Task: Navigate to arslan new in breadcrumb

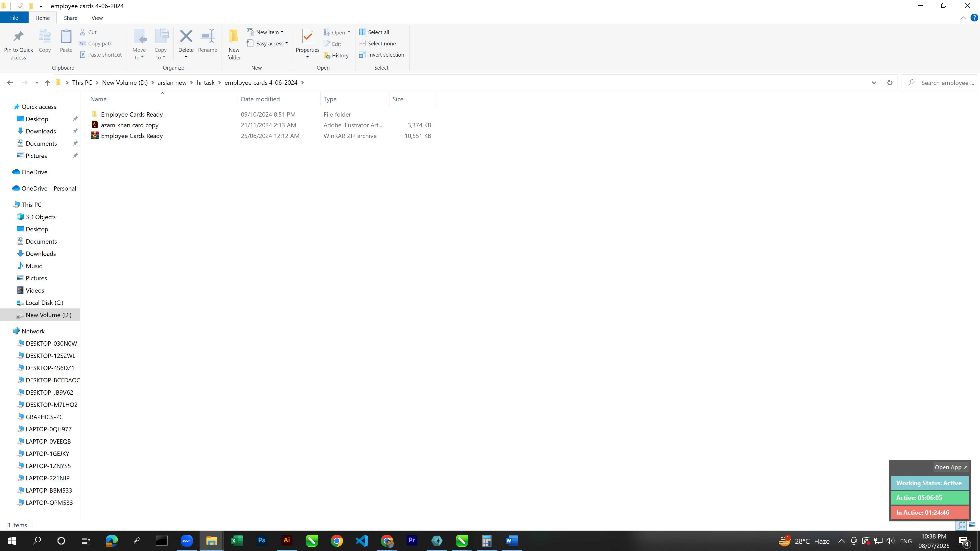Action: tap(172, 82)
